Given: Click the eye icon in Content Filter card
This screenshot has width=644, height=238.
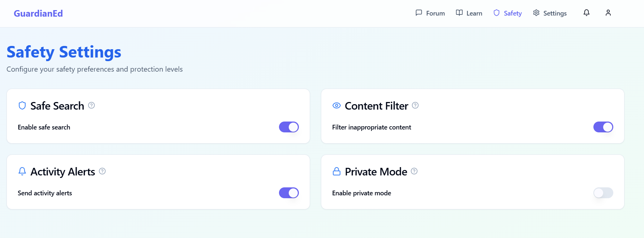Looking at the screenshot, I should pos(336,106).
